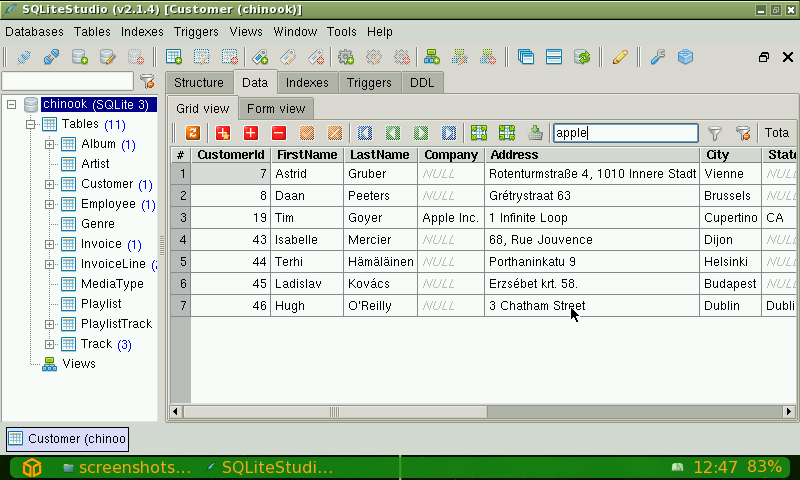Add a new database
Screen dimensions: 800x480
tap(79, 57)
